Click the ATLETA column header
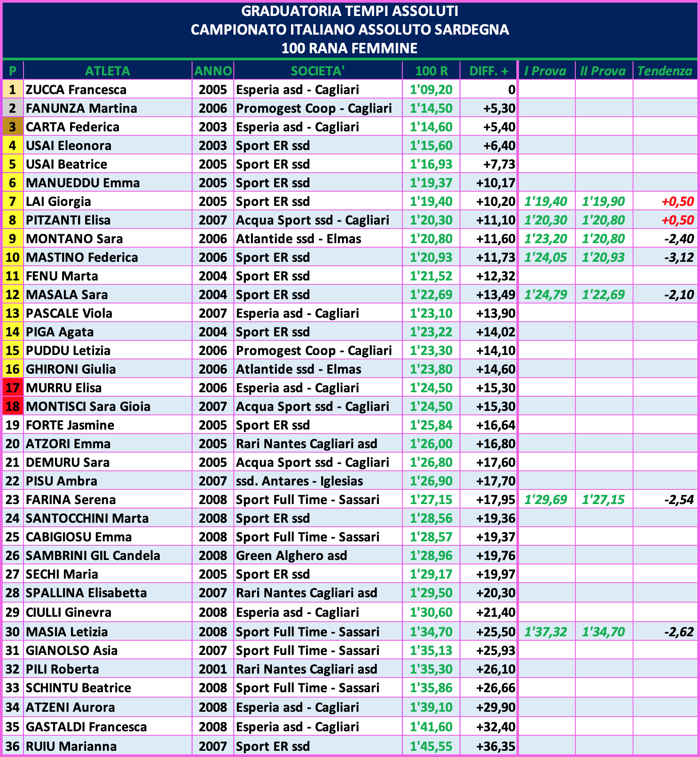Viewport: 700px width, 757px height. coord(107,71)
